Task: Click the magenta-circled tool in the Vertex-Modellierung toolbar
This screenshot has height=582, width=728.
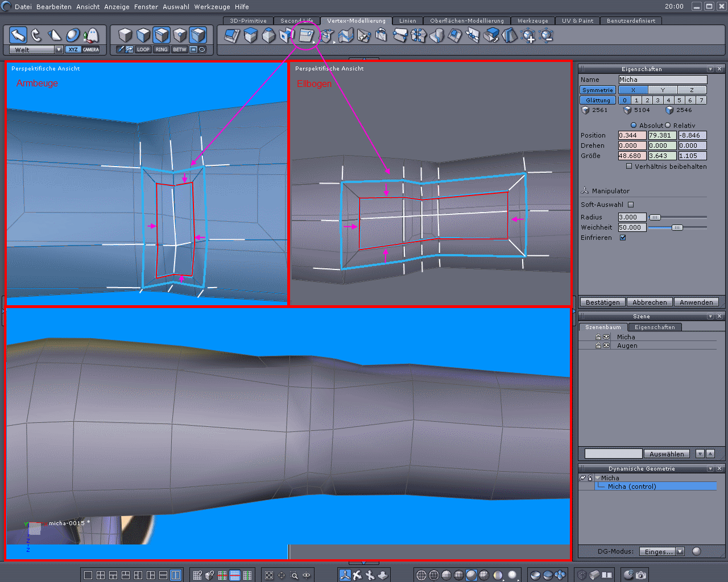Action: pyautogui.click(x=306, y=36)
